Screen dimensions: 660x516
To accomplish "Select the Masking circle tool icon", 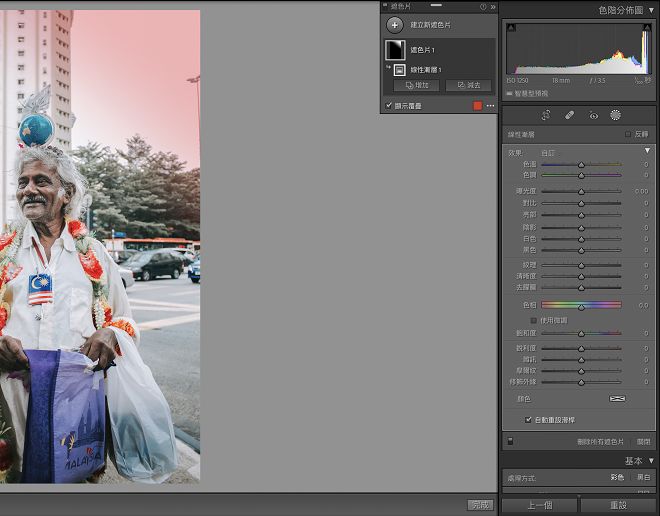I will 615,115.
